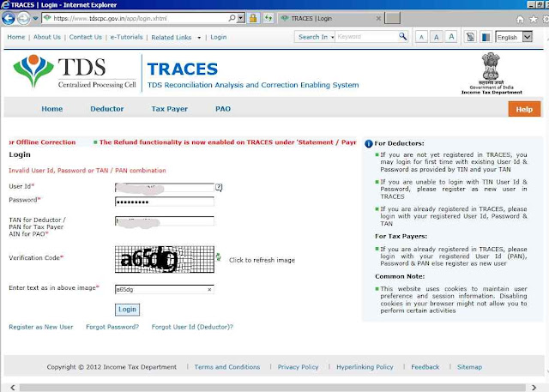Viewport: 549px width, 392px height.
Task: Click the Government of India emblem
Action: tap(491, 73)
